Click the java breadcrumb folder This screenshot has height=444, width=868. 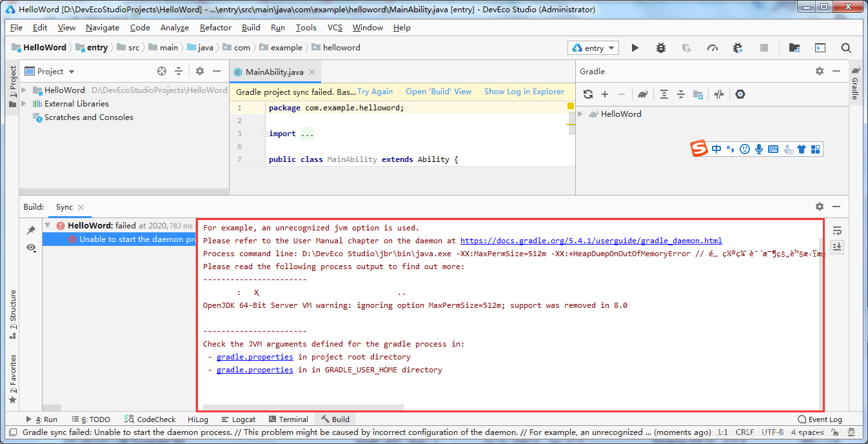point(200,48)
